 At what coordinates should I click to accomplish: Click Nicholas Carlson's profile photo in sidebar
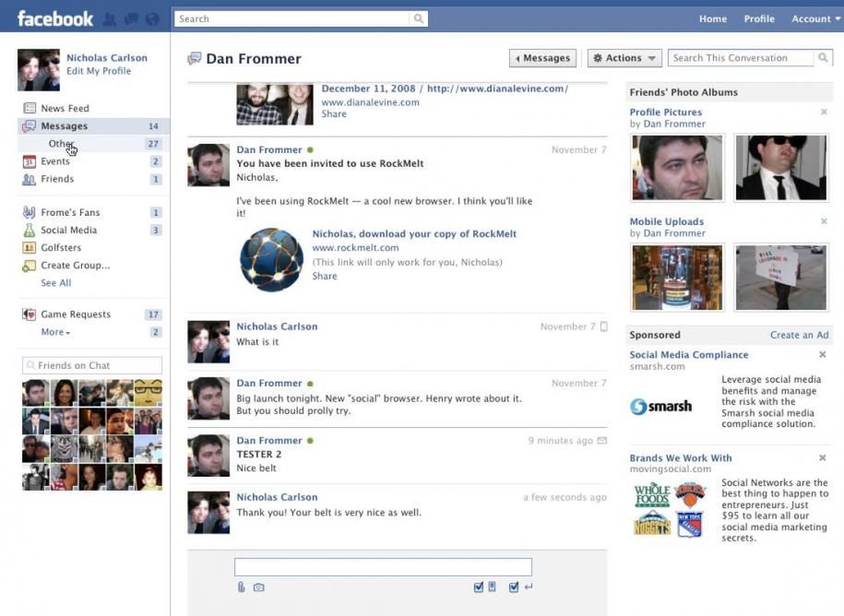pos(39,70)
